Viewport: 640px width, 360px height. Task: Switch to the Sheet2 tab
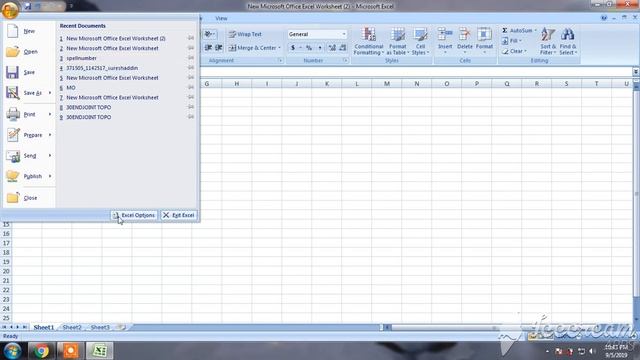click(72, 327)
